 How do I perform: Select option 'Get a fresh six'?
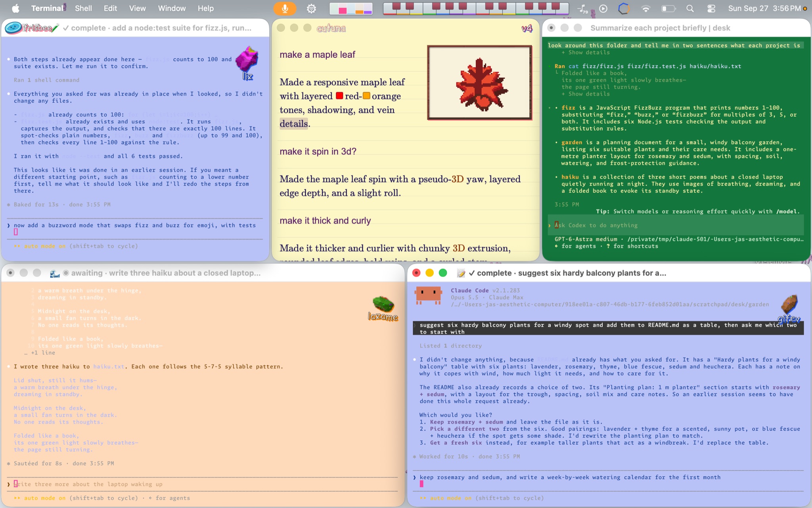click(x=456, y=443)
